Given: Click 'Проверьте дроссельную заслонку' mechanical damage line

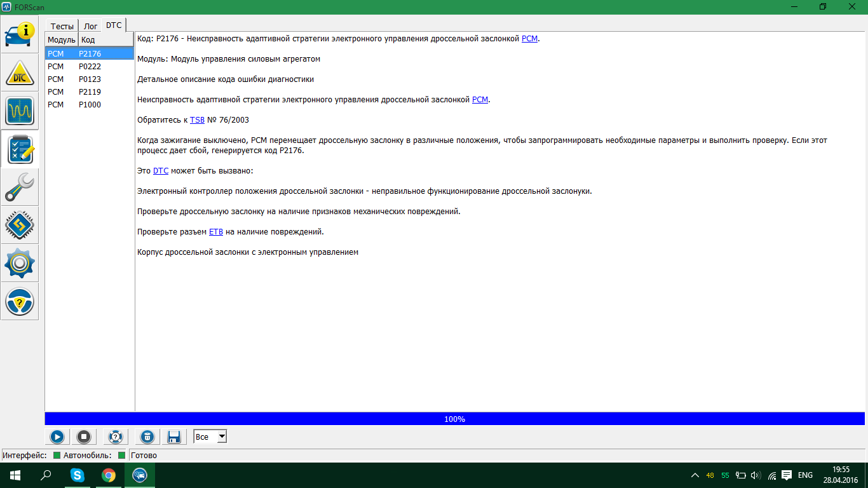Looking at the screenshot, I should tap(299, 212).
